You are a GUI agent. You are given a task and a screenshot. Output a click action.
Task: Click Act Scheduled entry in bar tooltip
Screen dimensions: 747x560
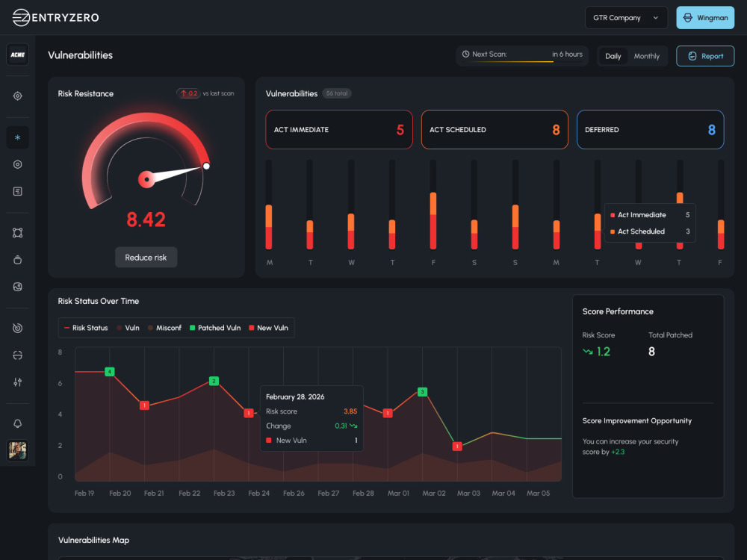[x=650, y=231]
